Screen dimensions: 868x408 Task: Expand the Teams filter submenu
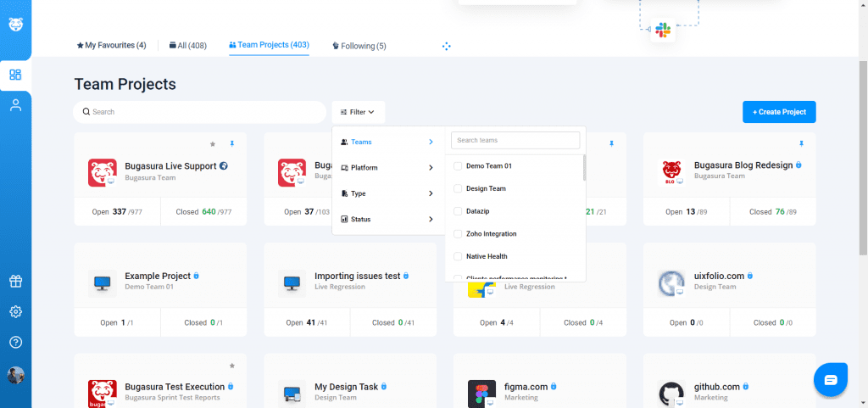pyautogui.click(x=387, y=143)
